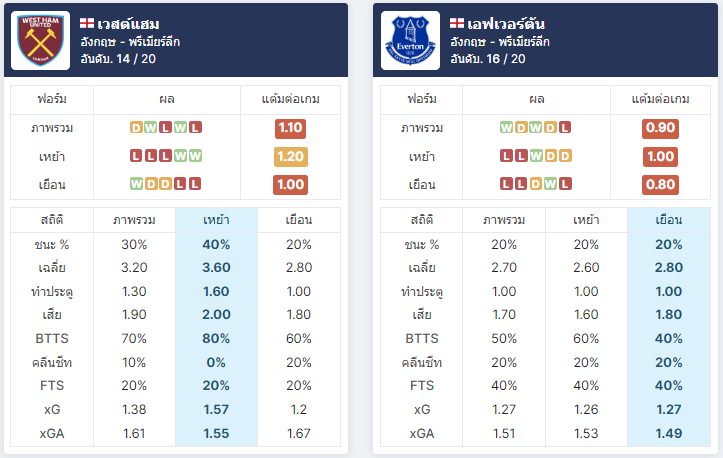The image size is (723, 458).
Task: Click West Ham orange 1.20 home points badge
Action: (x=290, y=157)
